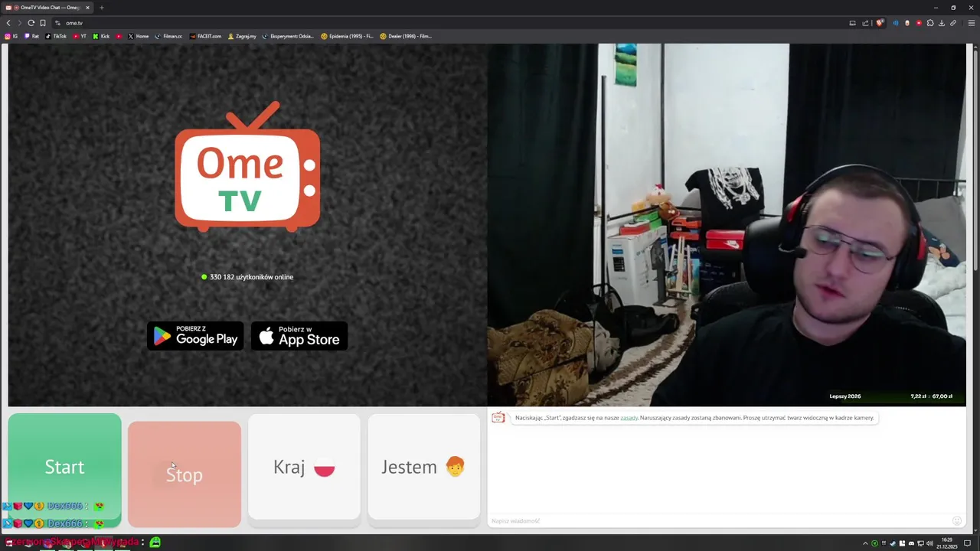Click the Stop button

pyautogui.click(x=184, y=474)
